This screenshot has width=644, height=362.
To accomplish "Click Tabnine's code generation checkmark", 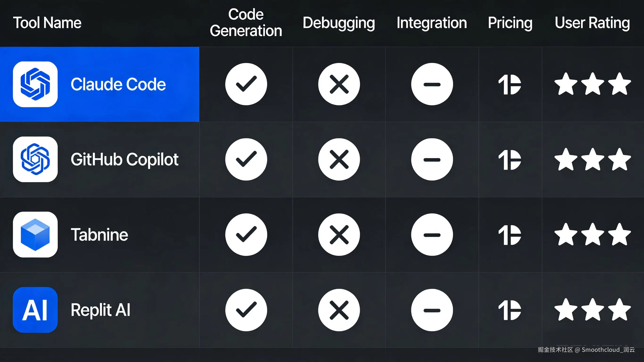I will pos(246,234).
